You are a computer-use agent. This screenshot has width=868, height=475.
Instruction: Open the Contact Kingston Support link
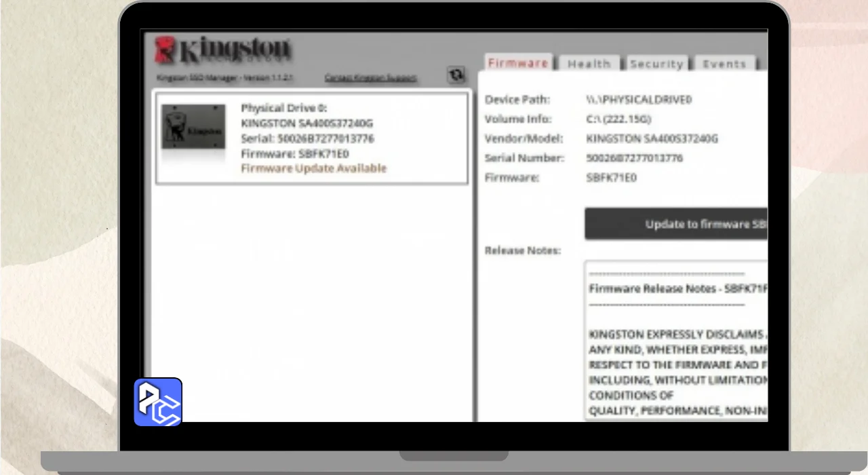(370, 78)
